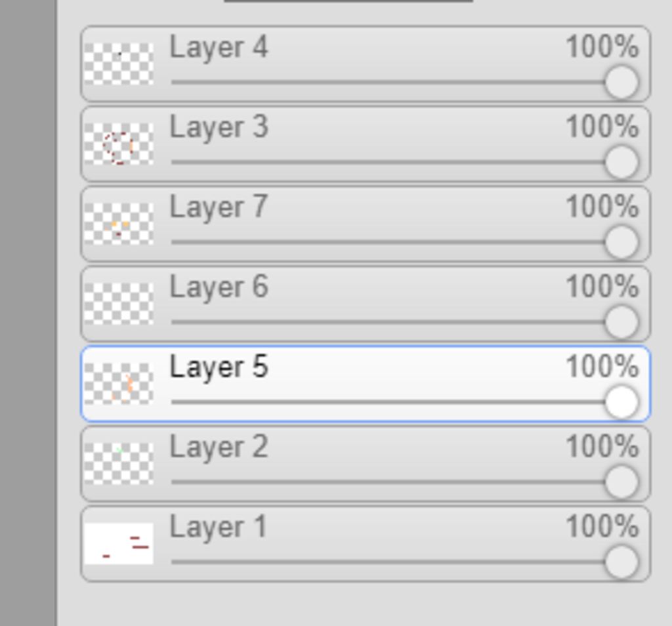The image size is (672, 626).
Task: Choose Layer 7 by clicking its name
Action: [219, 207]
